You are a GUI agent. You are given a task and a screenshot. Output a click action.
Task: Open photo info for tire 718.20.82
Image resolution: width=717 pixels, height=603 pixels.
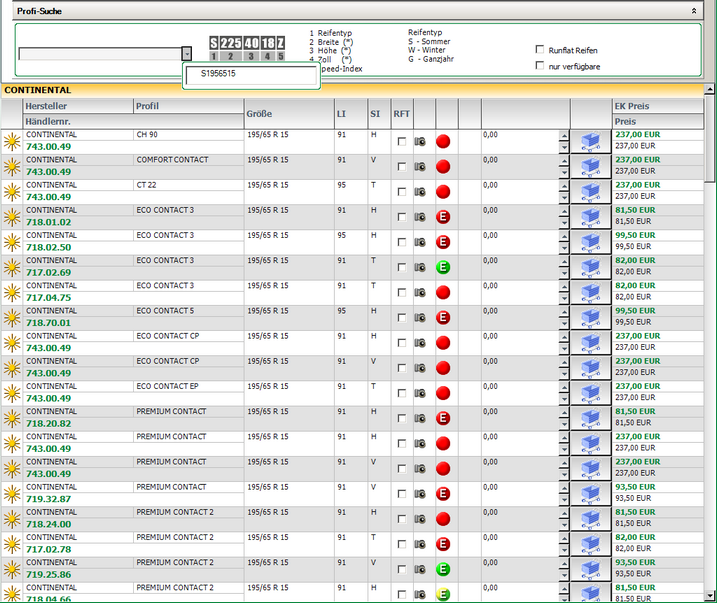420,418
